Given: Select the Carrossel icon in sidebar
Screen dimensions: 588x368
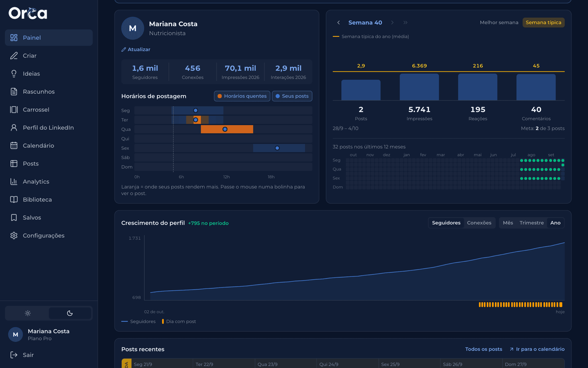Looking at the screenshot, I should [14, 110].
